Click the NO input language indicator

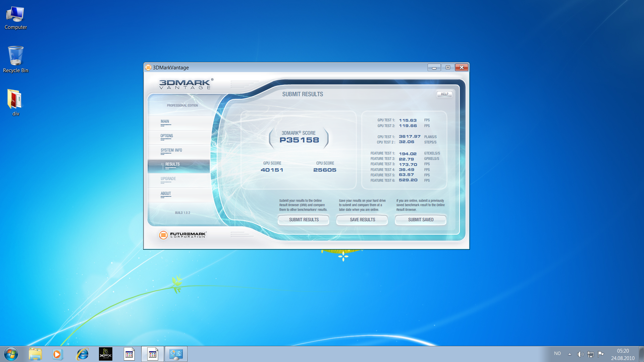pos(557,353)
